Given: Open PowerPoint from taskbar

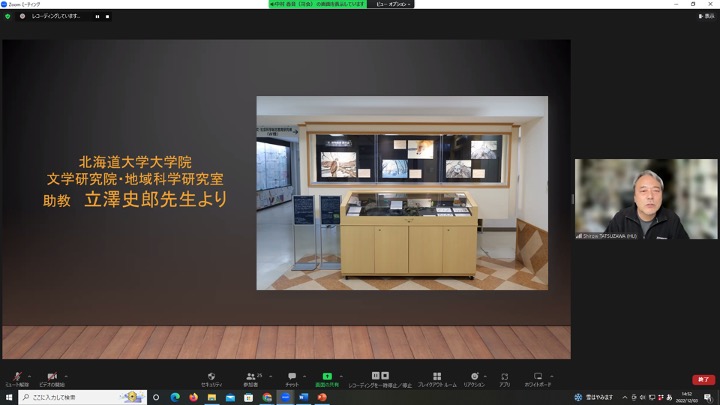Looking at the screenshot, I should 322,397.
